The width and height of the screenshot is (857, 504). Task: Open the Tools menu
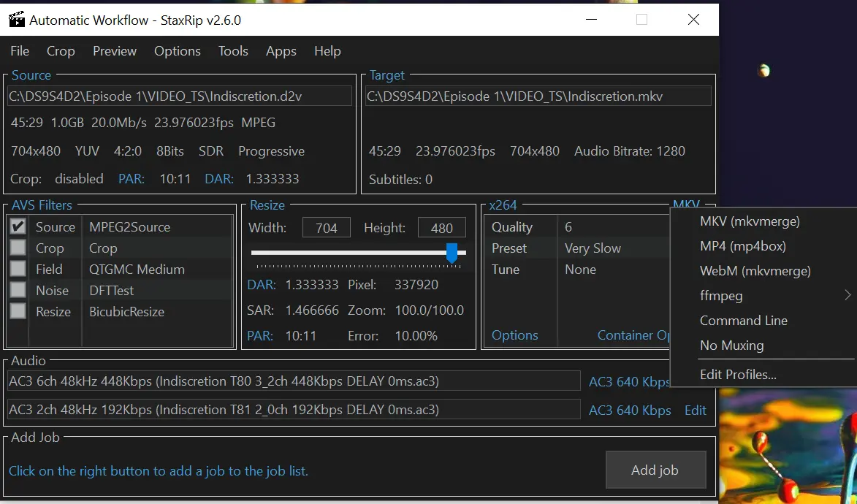coord(233,51)
